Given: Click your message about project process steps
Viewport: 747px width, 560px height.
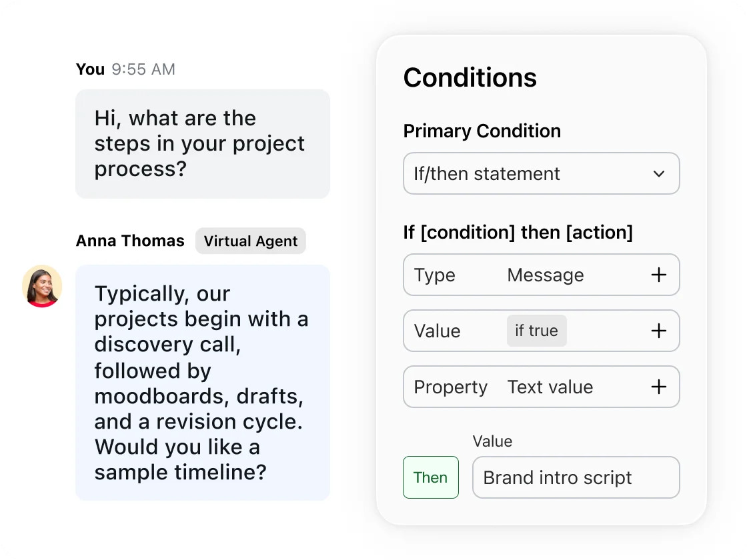Looking at the screenshot, I should tap(202, 144).
